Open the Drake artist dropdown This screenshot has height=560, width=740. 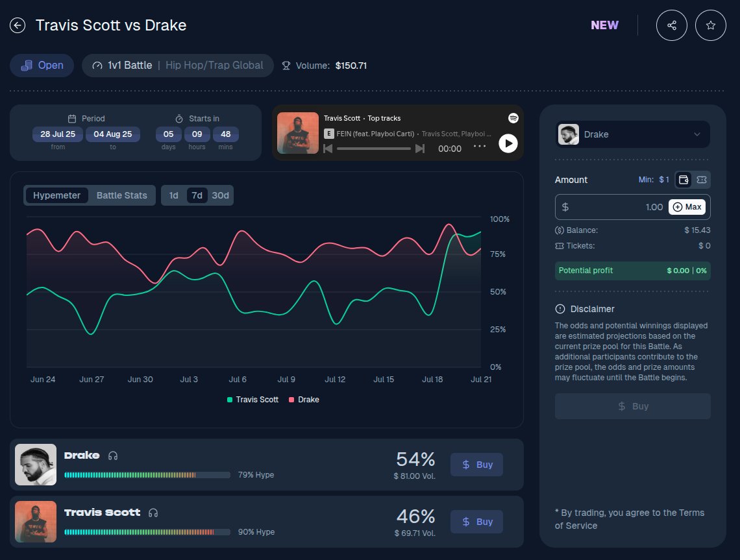[632, 134]
